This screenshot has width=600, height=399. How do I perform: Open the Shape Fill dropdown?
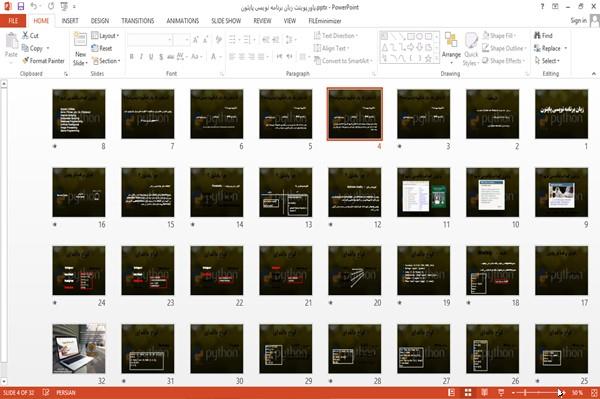(499, 36)
